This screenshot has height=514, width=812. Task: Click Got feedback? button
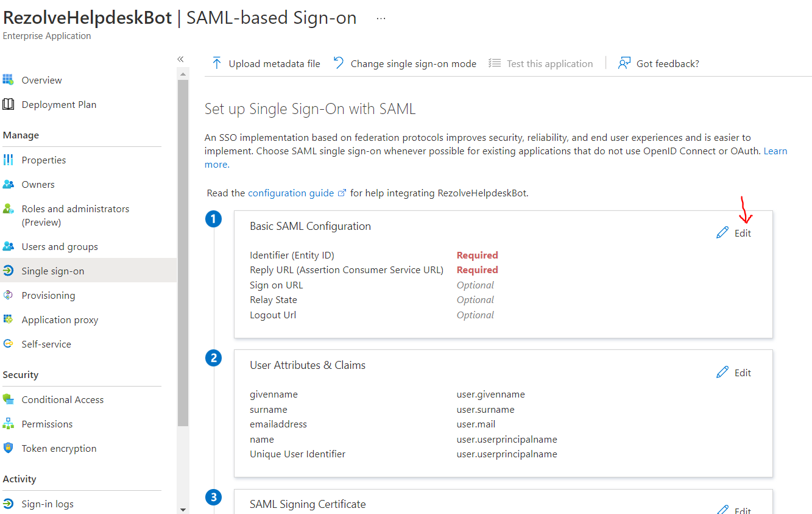658,63
